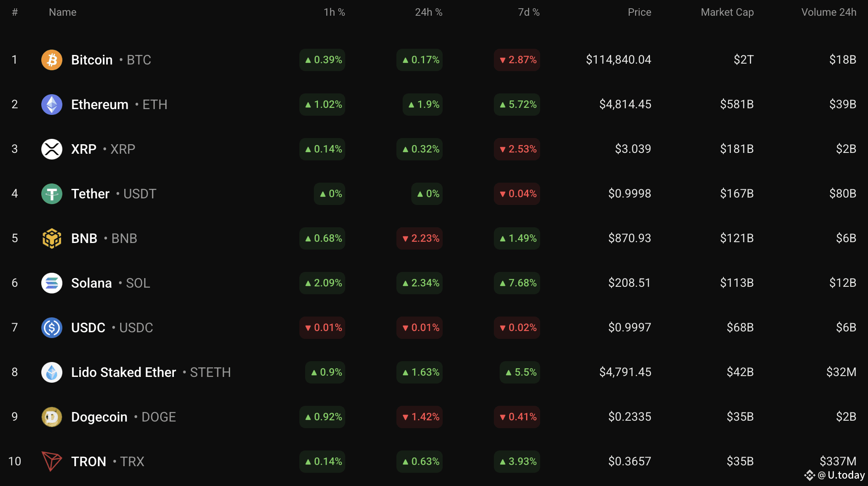
Task: Click the Tether green logo icon
Action: 52,194
